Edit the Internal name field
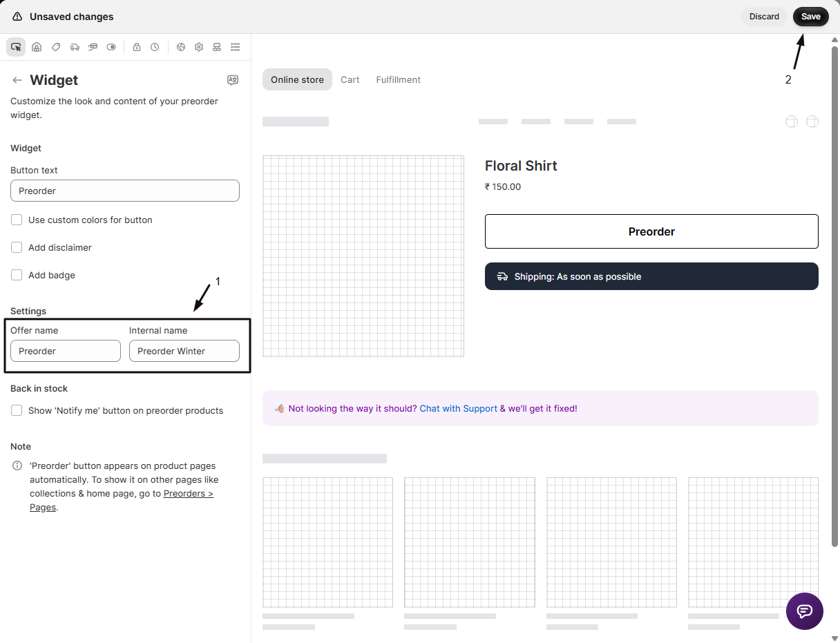Viewport: 840px width, 643px height. pyautogui.click(x=184, y=351)
